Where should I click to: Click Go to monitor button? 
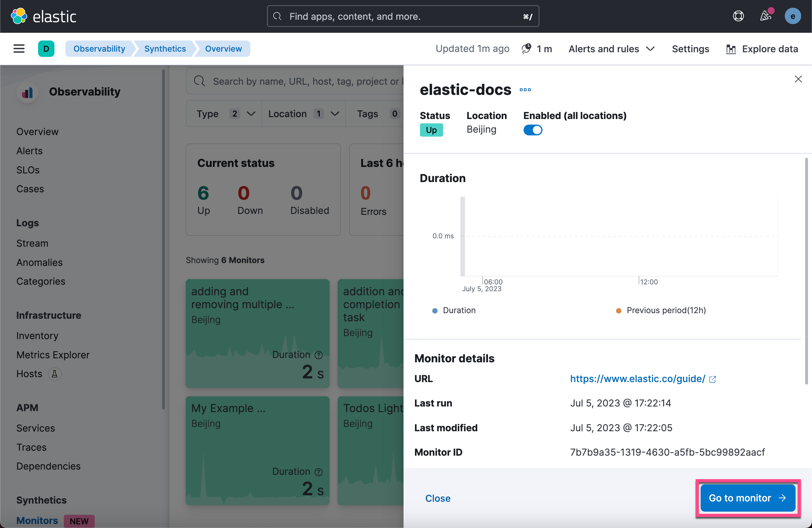pos(747,498)
